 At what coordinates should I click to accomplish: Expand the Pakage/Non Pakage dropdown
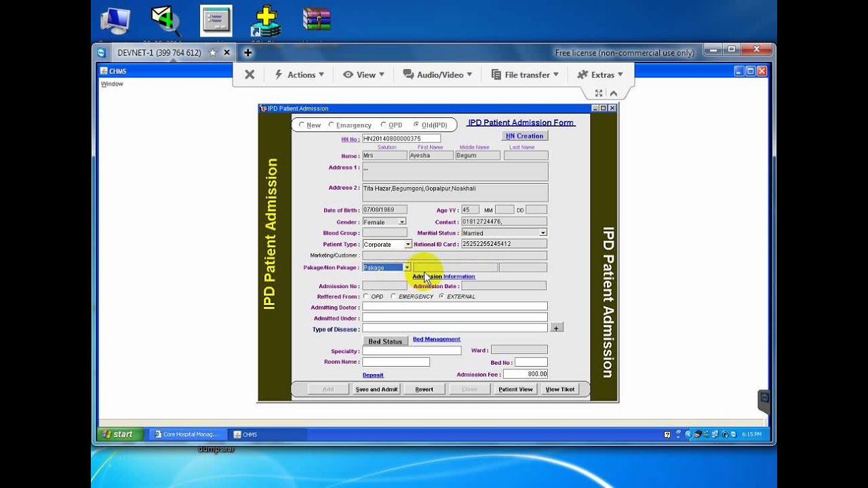[407, 267]
